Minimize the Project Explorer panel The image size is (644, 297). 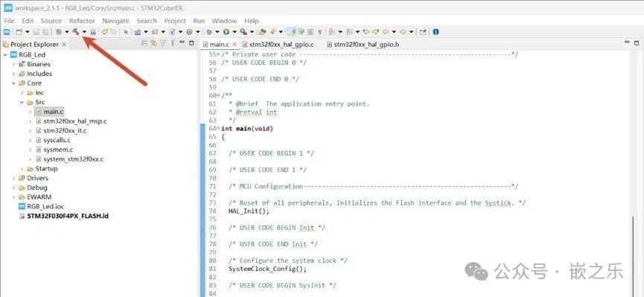pyautogui.click(x=181, y=42)
